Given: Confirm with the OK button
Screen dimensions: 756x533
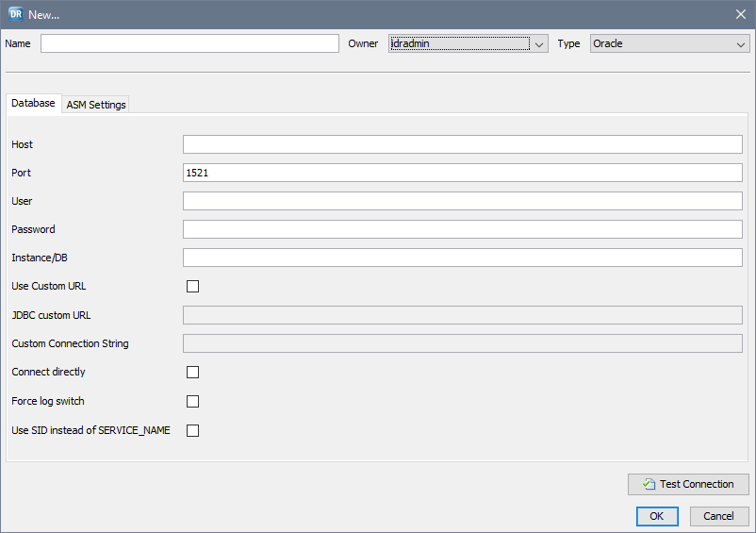Looking at the screenshot, I should pos(657,516).
